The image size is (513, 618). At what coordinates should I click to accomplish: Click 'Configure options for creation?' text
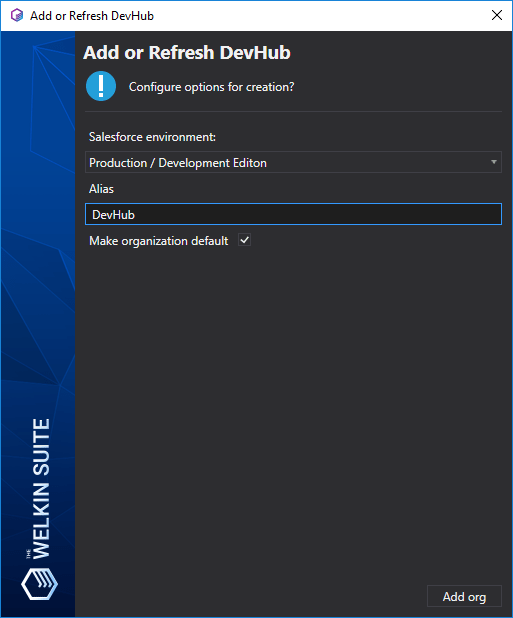tap(212, 87)
